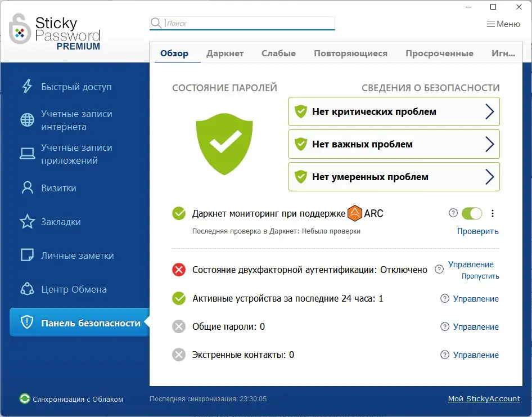Open the Меню hamburger menu
The image size is (532, 417).
[503, 24]
